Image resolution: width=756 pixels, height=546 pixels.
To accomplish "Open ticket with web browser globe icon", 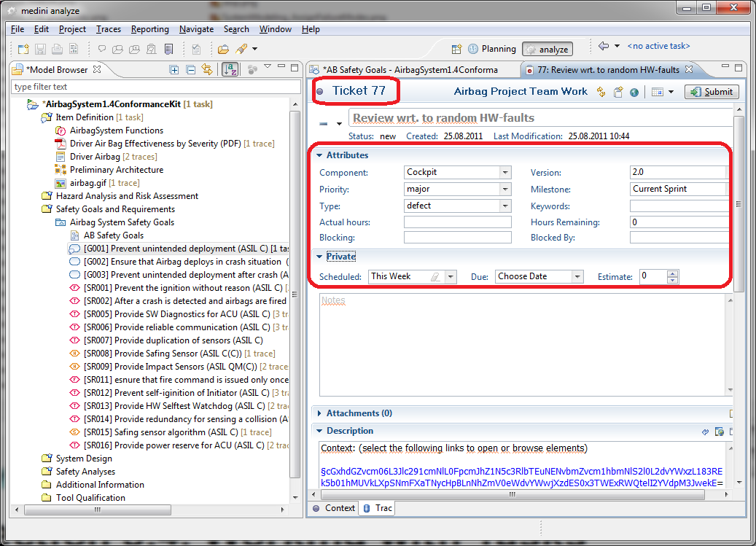I will coord(634,92).
